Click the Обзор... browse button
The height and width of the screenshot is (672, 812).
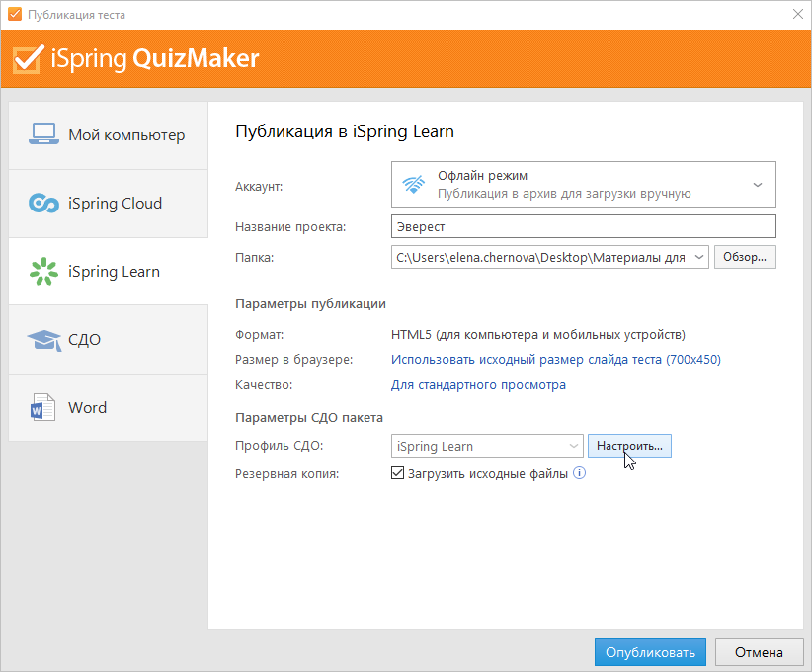[x=745, y=257]
